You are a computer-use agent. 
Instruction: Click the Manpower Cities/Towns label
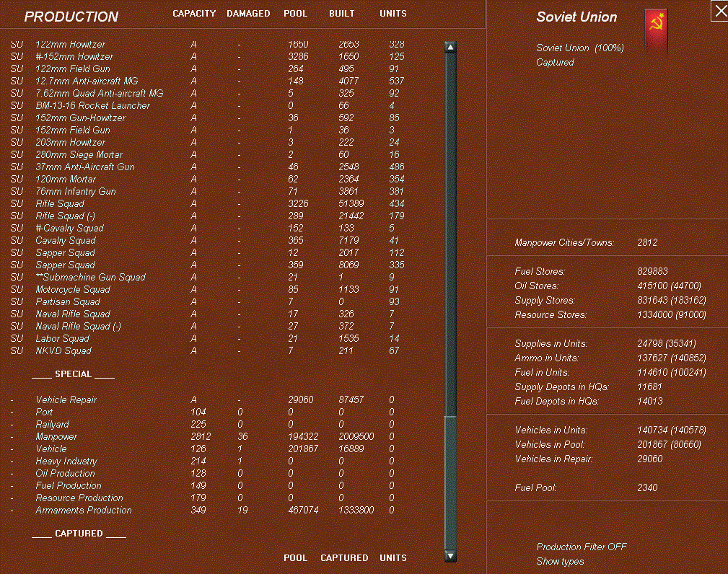(564, 242)
